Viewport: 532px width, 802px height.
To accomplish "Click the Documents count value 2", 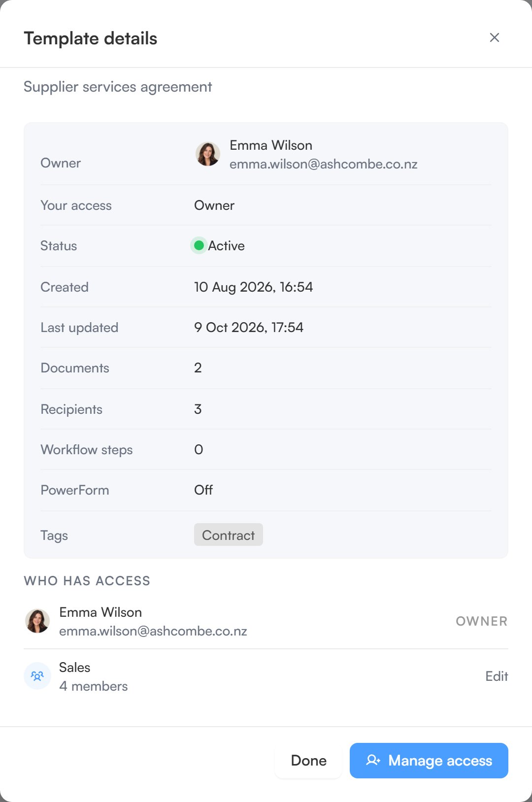I will 198,368.
